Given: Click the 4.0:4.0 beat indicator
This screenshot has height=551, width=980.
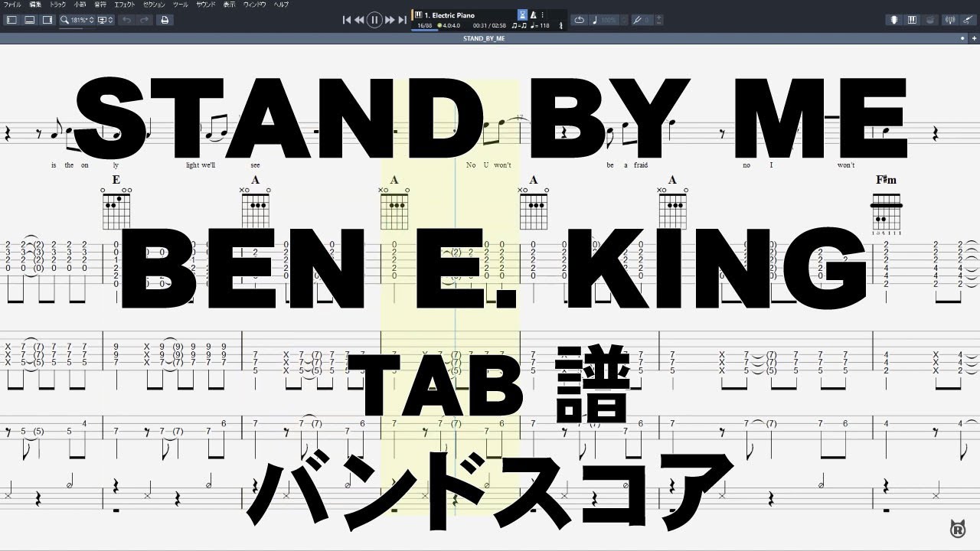Looking at the screenshot, I should 450,25.
